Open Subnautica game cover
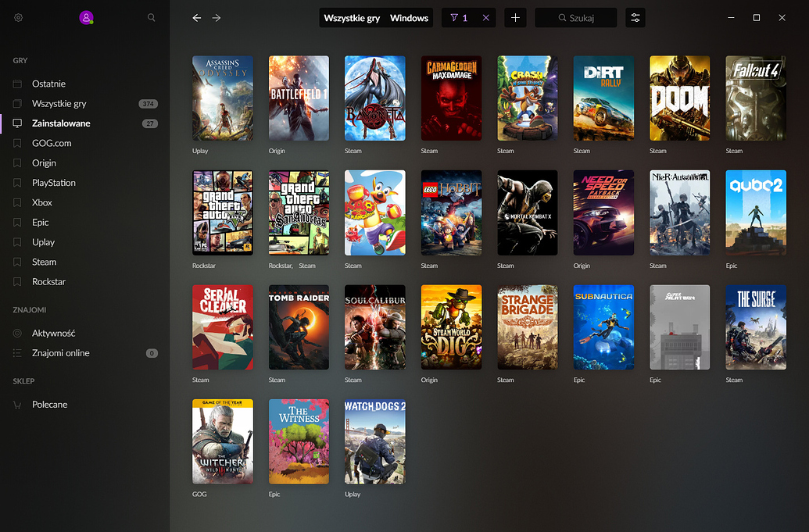The width and height of the screenshot is (809, 532). [603, 327]
